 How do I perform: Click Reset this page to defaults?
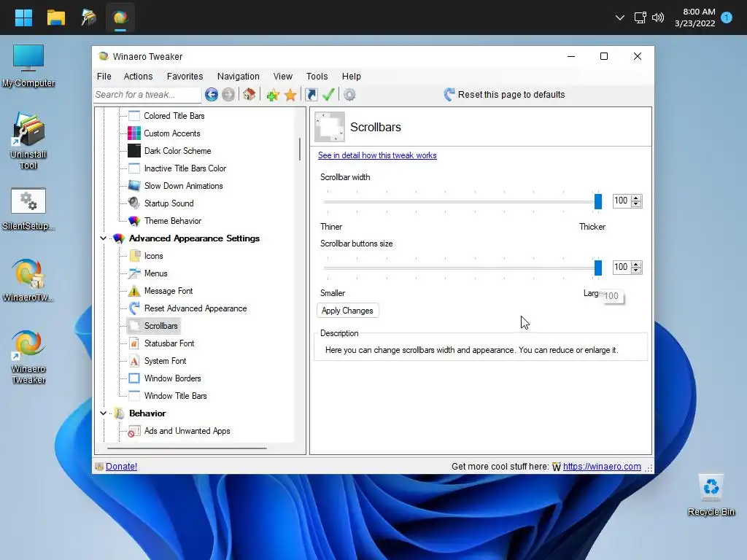point(504,94)
